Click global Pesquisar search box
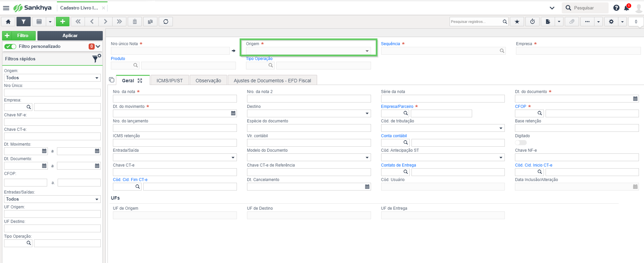644x263 pixels. coord(585,8)
